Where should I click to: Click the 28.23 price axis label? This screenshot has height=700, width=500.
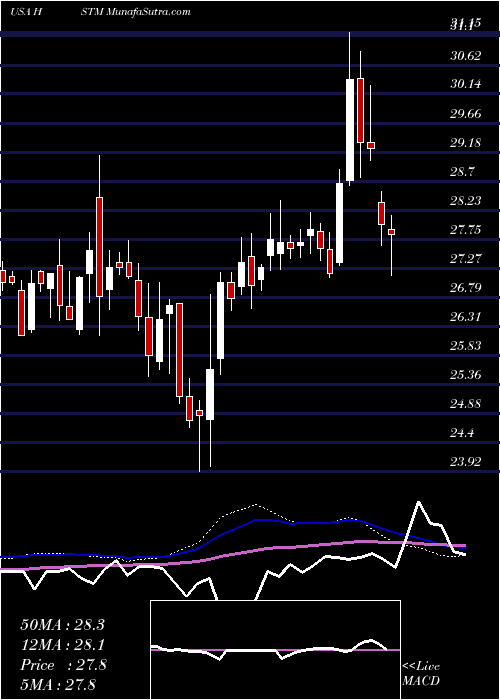(466, 201)
